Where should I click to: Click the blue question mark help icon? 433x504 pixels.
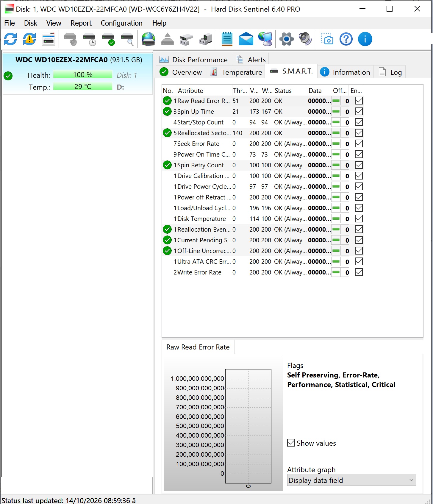click(346, 39)
